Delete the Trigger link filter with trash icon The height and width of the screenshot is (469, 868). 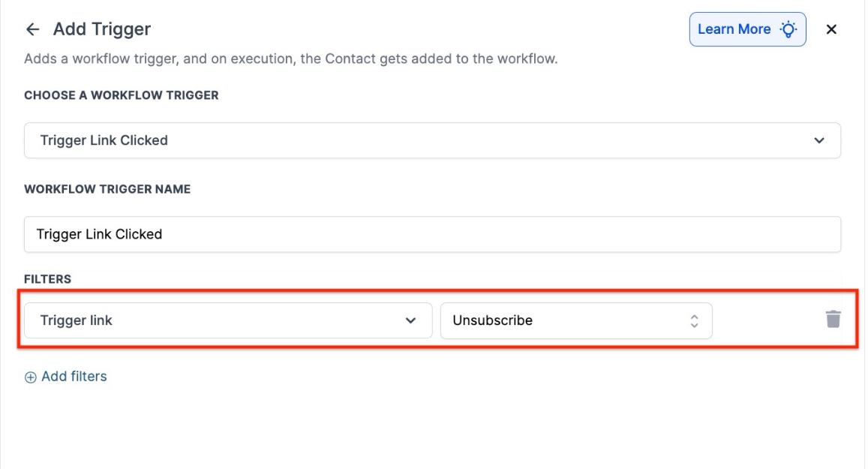(833, 320)
